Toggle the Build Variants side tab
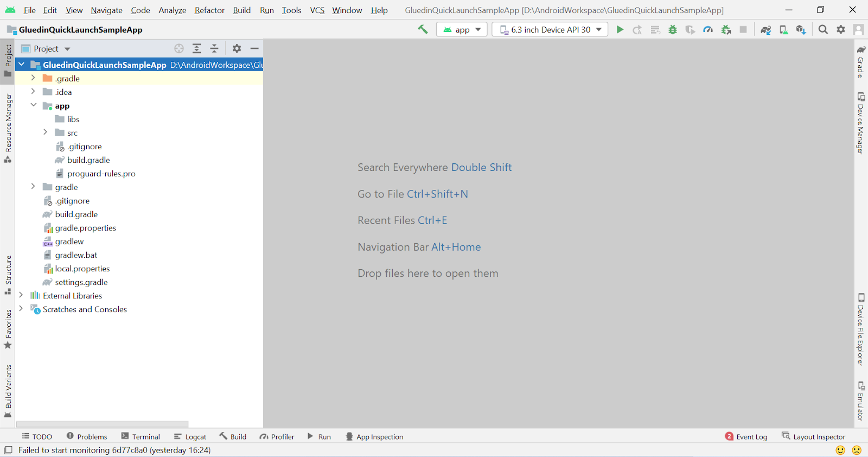The height and width of the screenshot is (457, 868). (8, 391)
